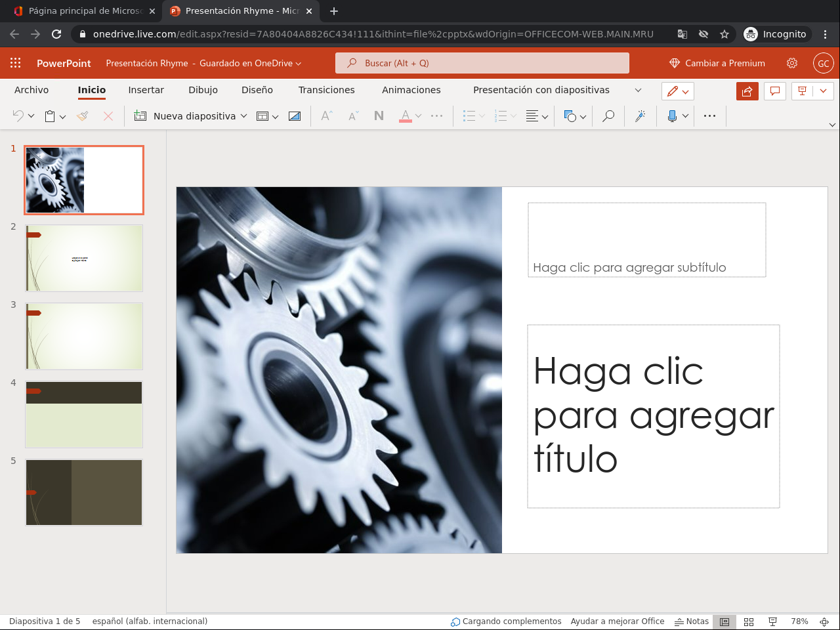840x630 pixels.
Task: Apply the red font color swatch
Action: coord(405,116)
